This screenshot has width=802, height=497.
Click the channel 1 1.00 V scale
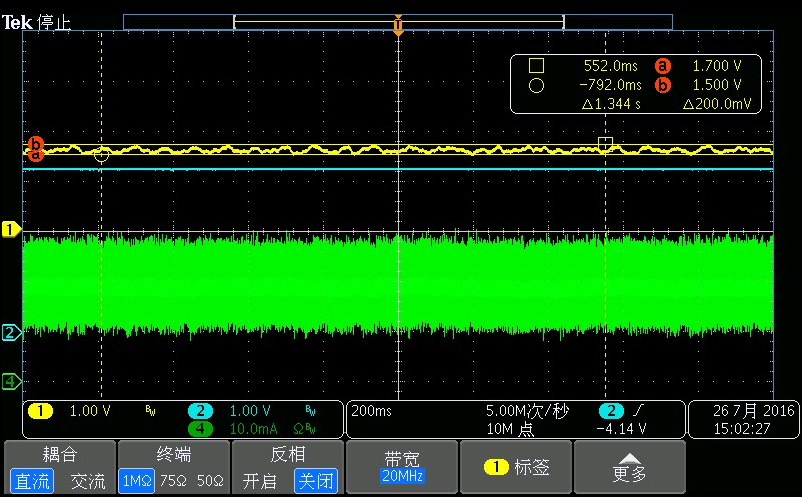point(90,411)
